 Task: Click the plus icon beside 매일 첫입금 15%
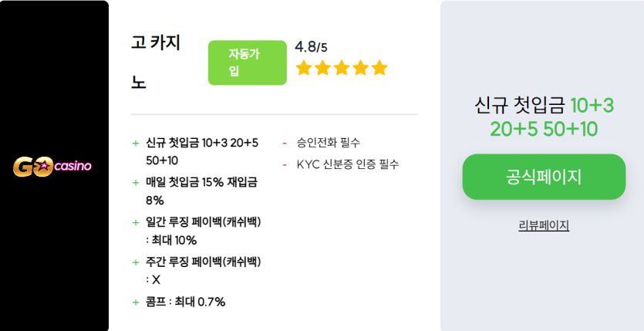tap(136, 183)
